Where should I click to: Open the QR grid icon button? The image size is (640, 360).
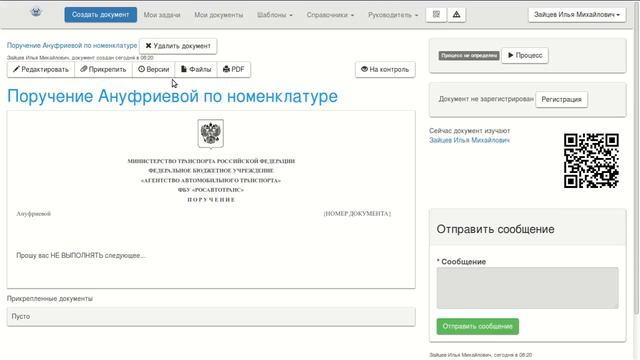pos(436,15)
